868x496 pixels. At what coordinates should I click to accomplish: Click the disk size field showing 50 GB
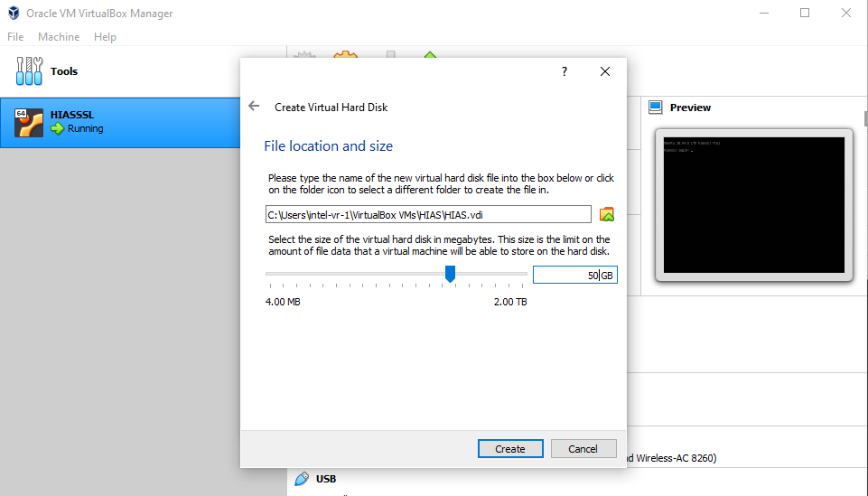click(575, 275)
